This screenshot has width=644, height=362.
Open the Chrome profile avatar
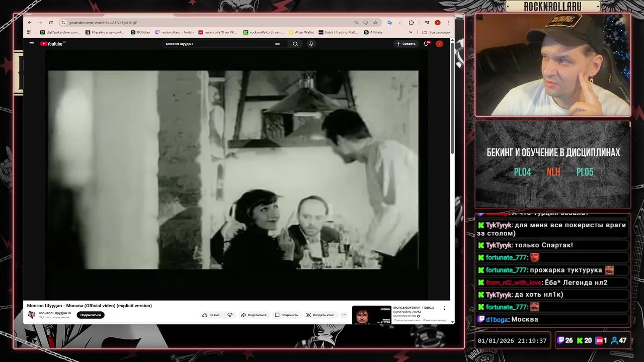tap(437, 23)
